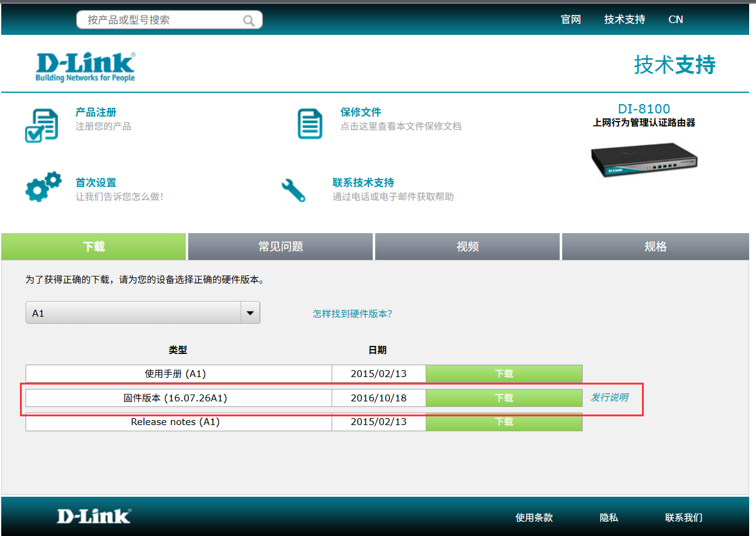
Task: Open the 保修文件 link
Action: (x=361, y=112)
